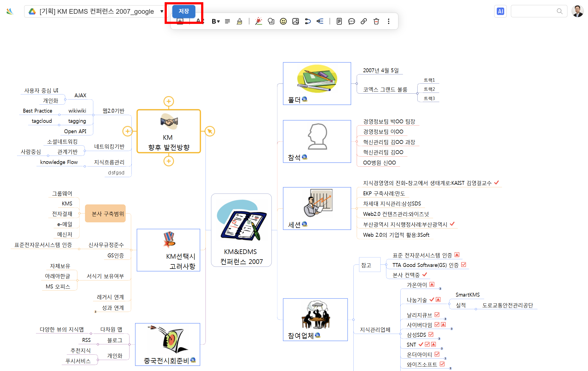The image size is (588, 371).
Task: Expand collapsed children badge of 가온아이
Action: [440, 289]
